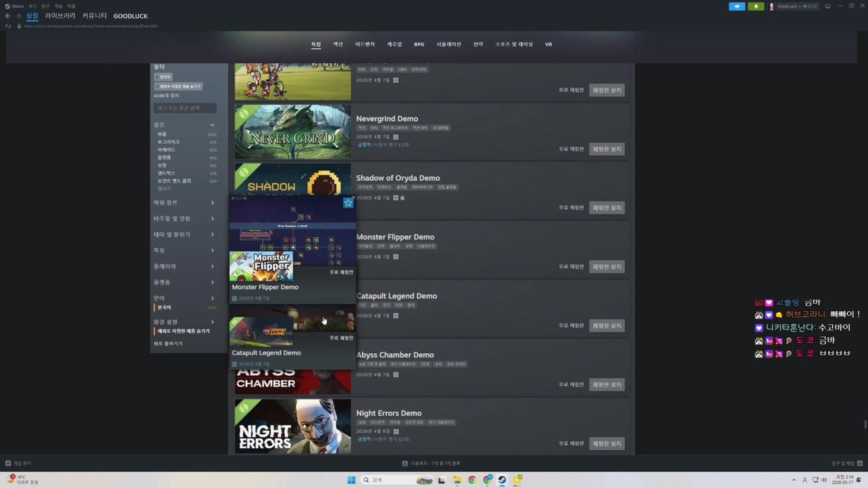This screenshot has width=868, height=488.
Task: Go back with the Steam back arrow
Action: [8, 16]
